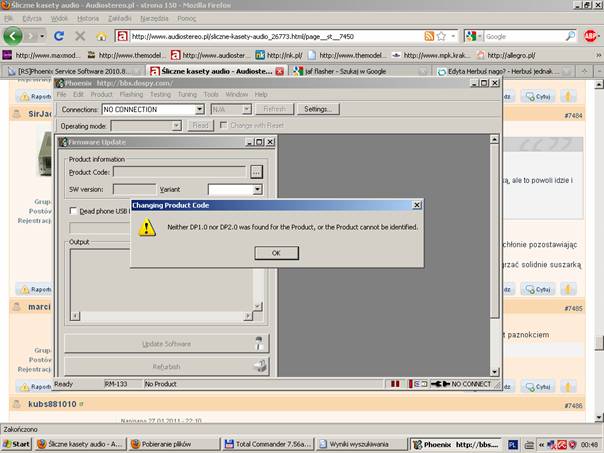The image size is (604, 453).
Task: Open the Firefox home page icon
Action: coord(102,36)
